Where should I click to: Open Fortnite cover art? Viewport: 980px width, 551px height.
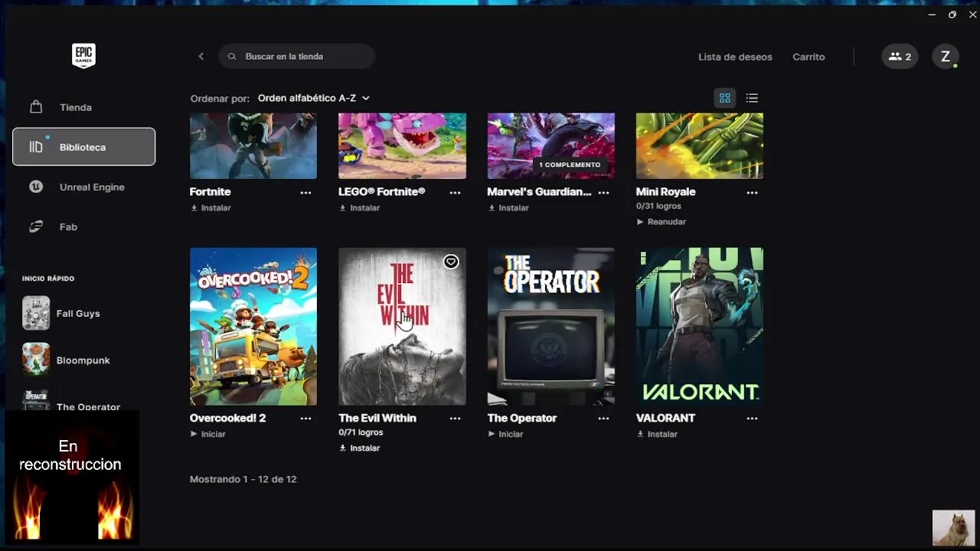pos(253,145)
